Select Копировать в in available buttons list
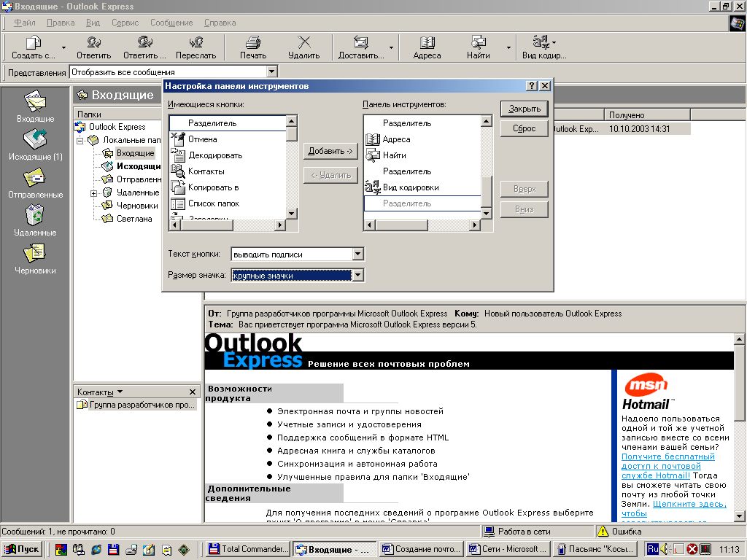 pyautogui.click(x=228, y=187)
